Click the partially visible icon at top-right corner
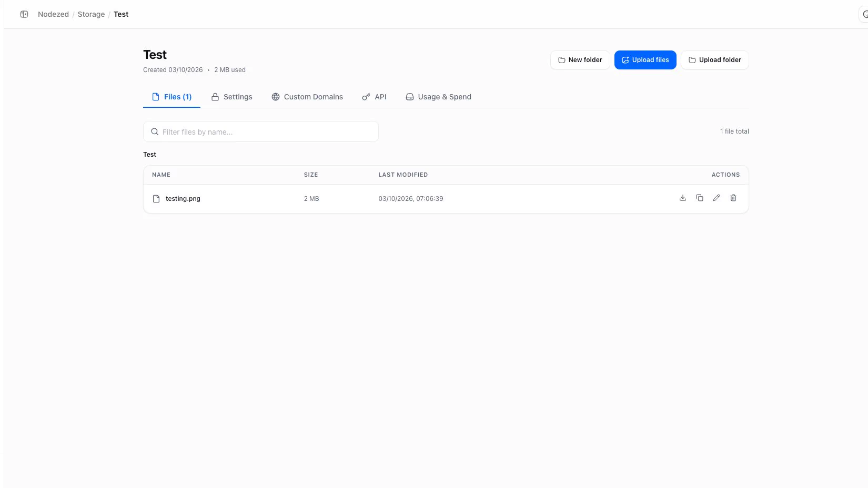Viewport: 868px width, 488px height. click(x=864, y=14)
